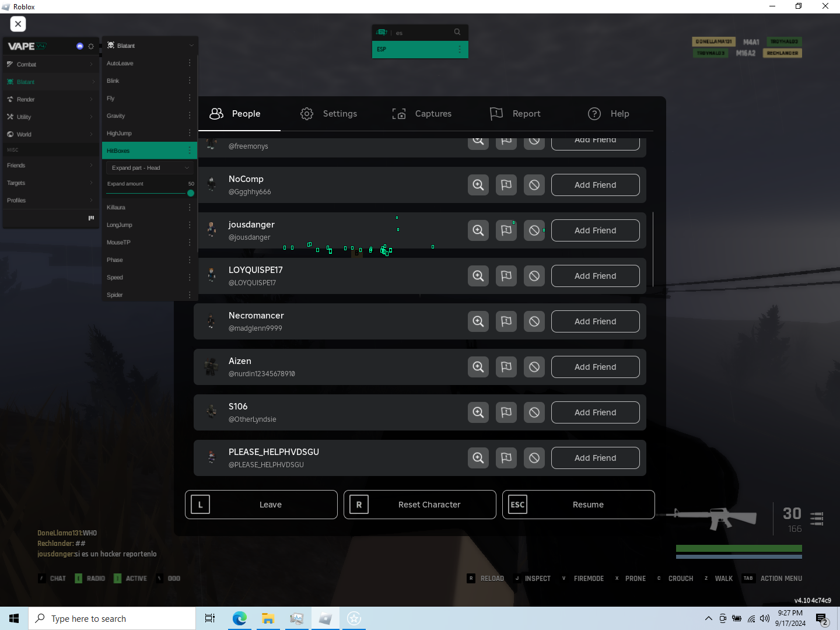The image size is (840, 630).
Task: Expand the World category
Action: [51, 134]
